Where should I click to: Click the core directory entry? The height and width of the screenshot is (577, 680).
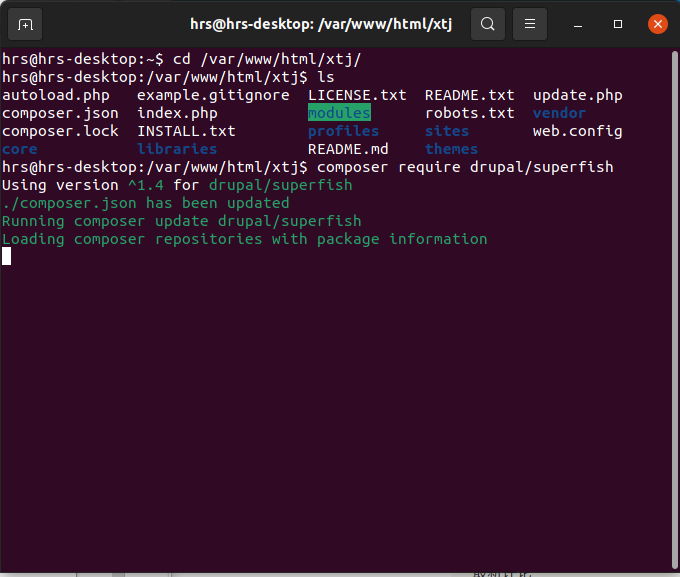click(20, 149)
